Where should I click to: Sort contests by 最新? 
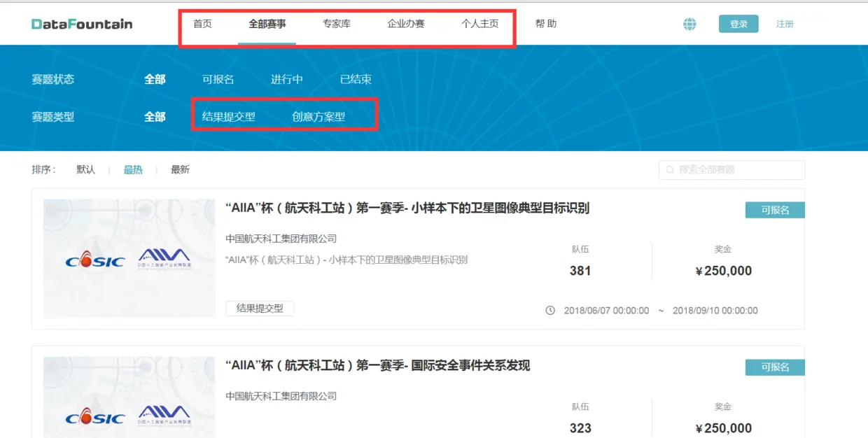(180, 169)
